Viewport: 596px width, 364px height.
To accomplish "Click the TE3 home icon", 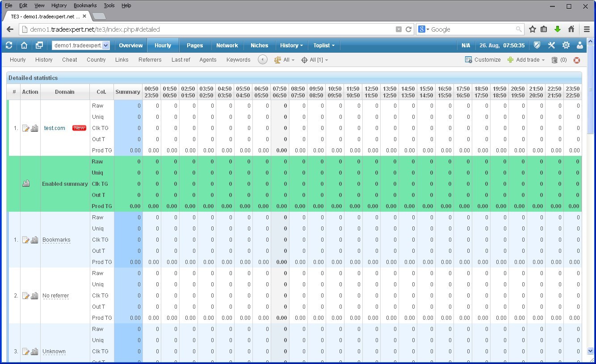I will coord(24,45).
